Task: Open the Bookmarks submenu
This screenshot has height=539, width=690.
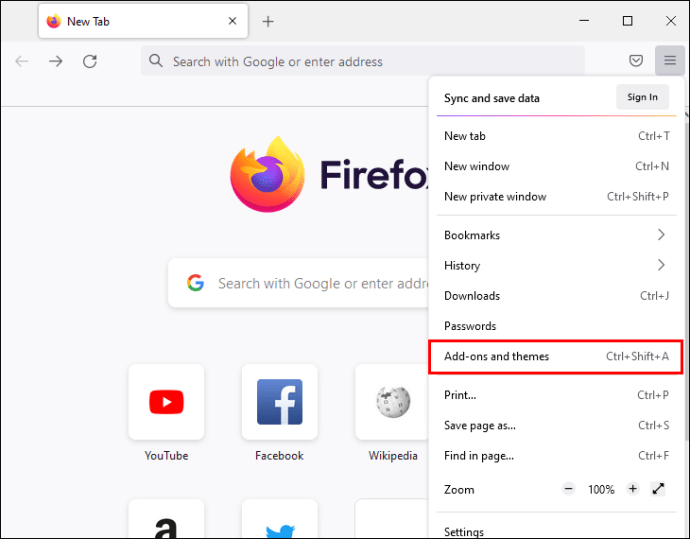Action: (x=556, y=235)
